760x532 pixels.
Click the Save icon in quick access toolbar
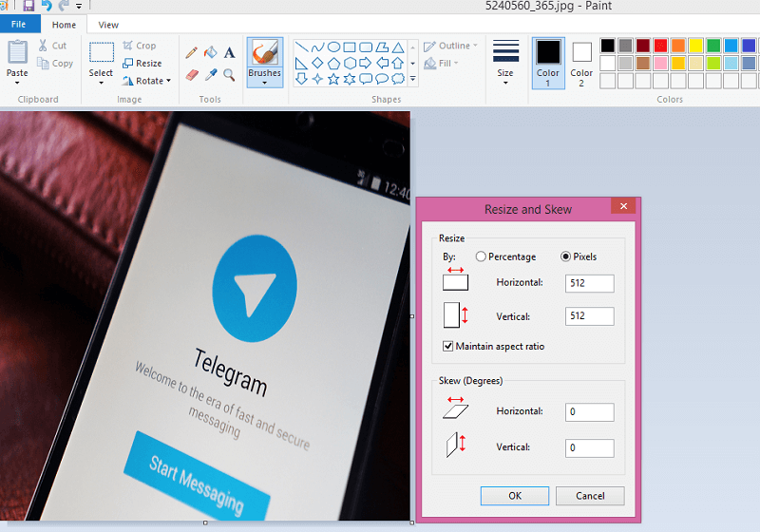point(28,6)
